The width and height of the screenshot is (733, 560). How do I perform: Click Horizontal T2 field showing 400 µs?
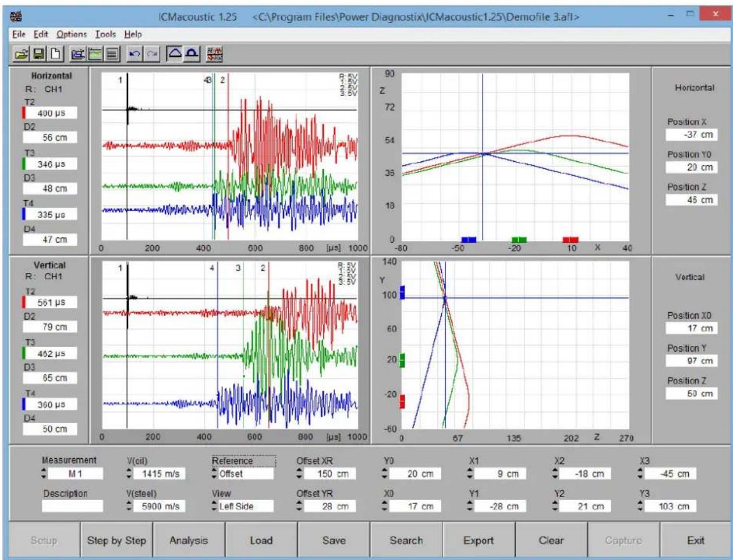click(x=50, y=113)
